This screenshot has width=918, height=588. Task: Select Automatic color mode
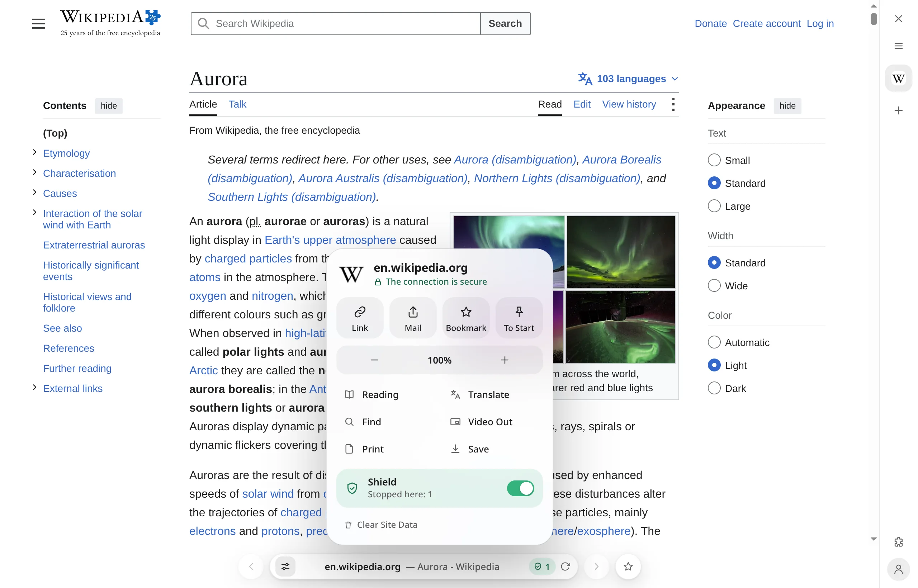(714, 342)
